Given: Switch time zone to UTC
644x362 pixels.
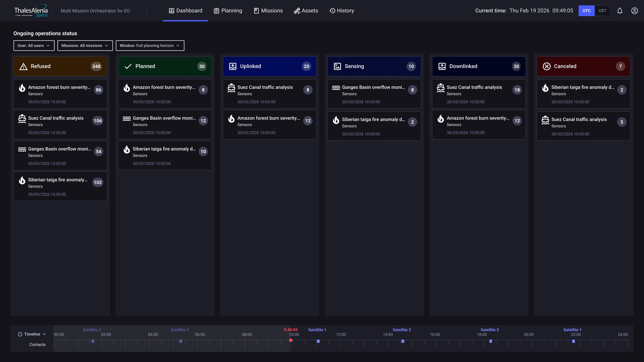Looking at the screenshot, I should tap(586, 11).
